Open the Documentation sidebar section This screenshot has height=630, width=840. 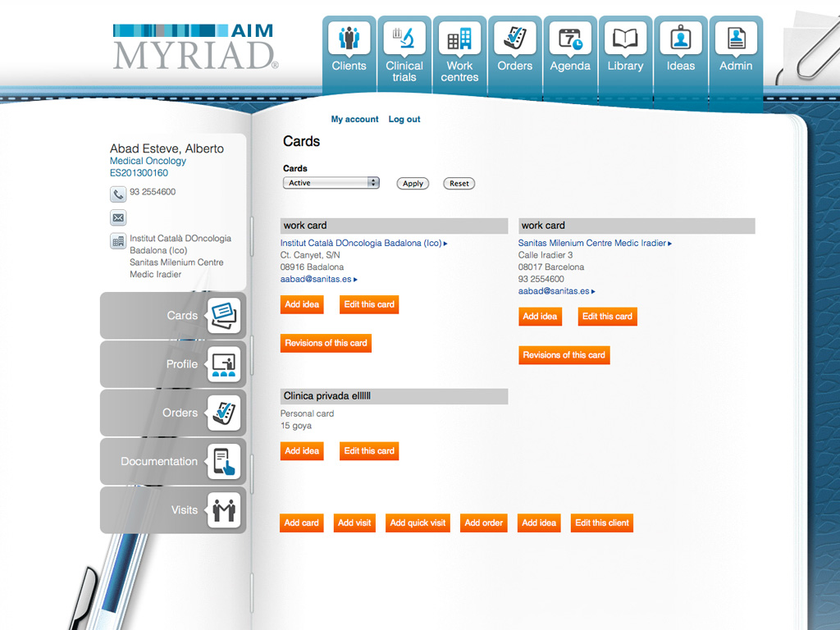[x=173, y=461]
